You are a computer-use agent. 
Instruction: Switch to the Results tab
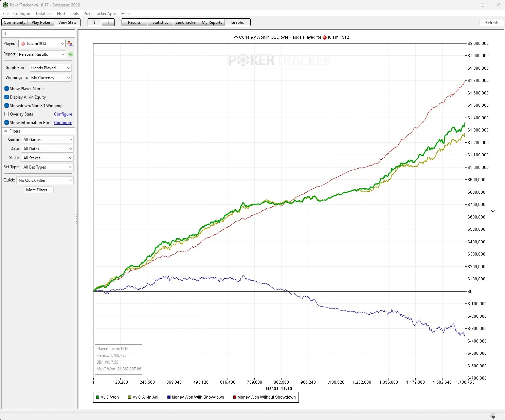(x=134, y=22)
